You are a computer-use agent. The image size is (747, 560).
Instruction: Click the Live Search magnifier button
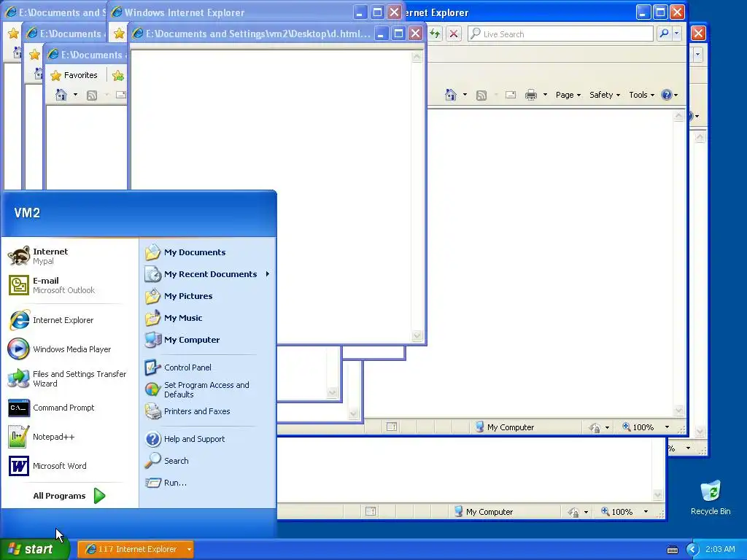pyautogui.click(x=664, y=34)
